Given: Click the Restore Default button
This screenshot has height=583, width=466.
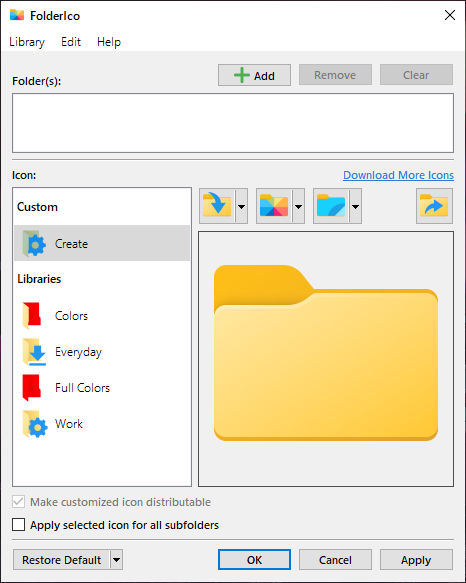Looking at the screenshot, I should [62, 560].
